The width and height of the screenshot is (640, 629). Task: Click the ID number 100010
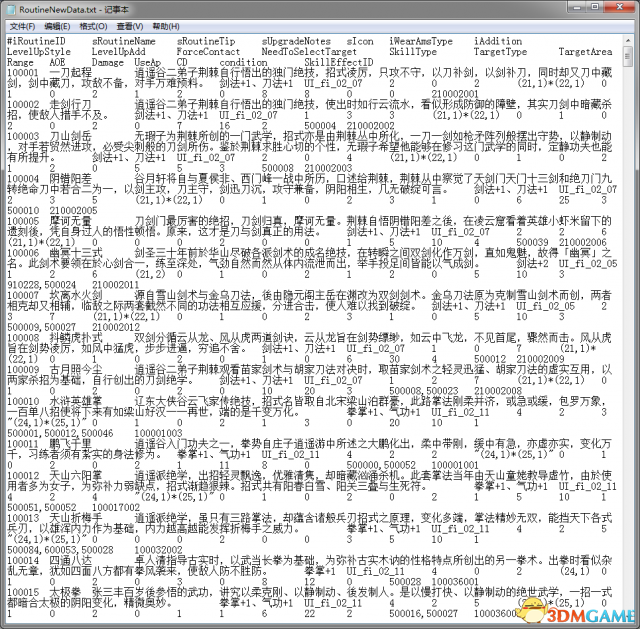[23, 402]
